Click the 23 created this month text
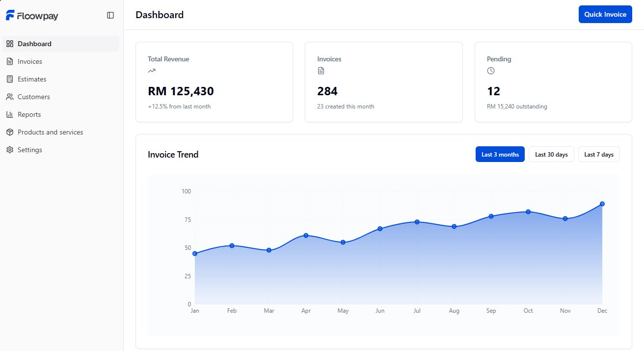 point(346,107)
